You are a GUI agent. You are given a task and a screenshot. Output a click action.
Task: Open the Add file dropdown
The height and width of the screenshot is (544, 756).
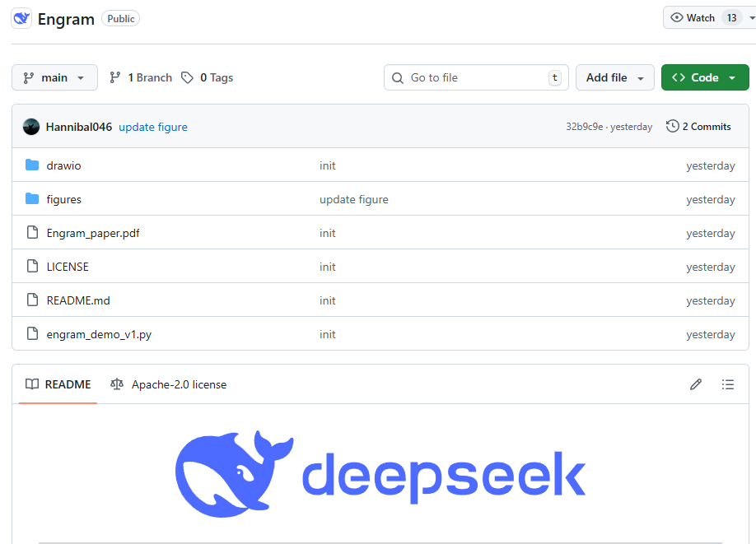coord(614,77)
